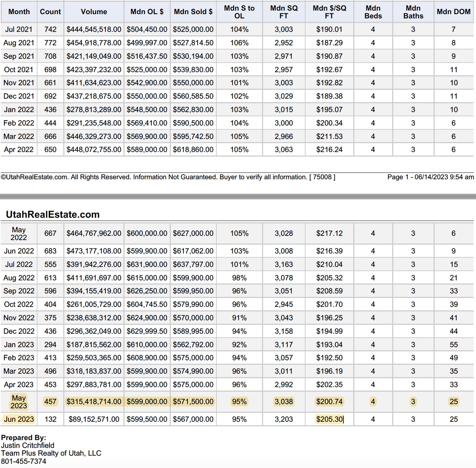Select the Jul 2021 month cell
Viewport: 476px width, 468px height.
tap(19, 29)
